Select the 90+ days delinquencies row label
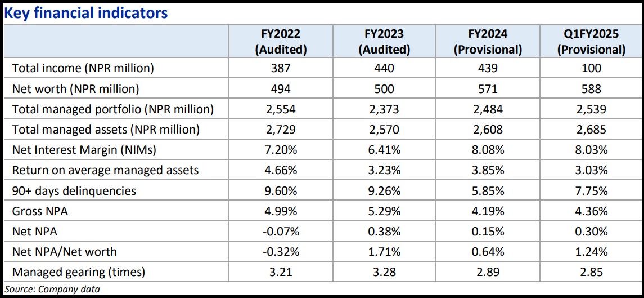The height and width of the screenshot is (298, 644). [74, 190]
